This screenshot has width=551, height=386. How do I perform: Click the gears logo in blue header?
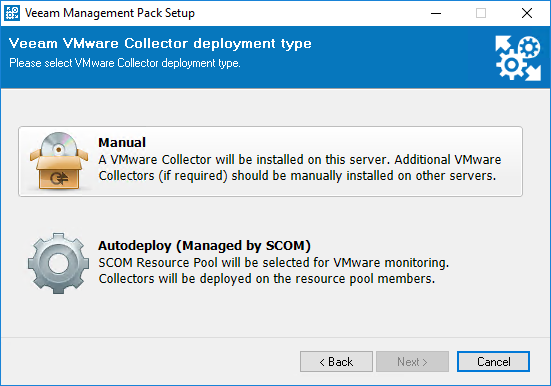[518, 58]
